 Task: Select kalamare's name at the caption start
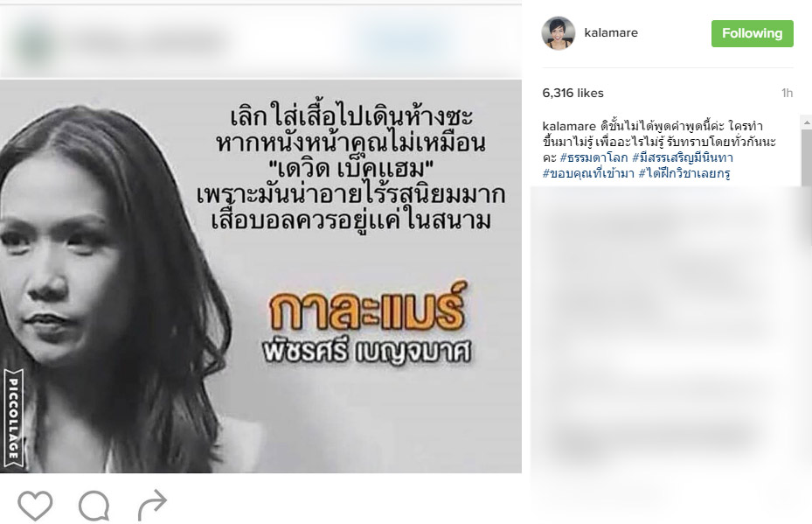point(569,126)
